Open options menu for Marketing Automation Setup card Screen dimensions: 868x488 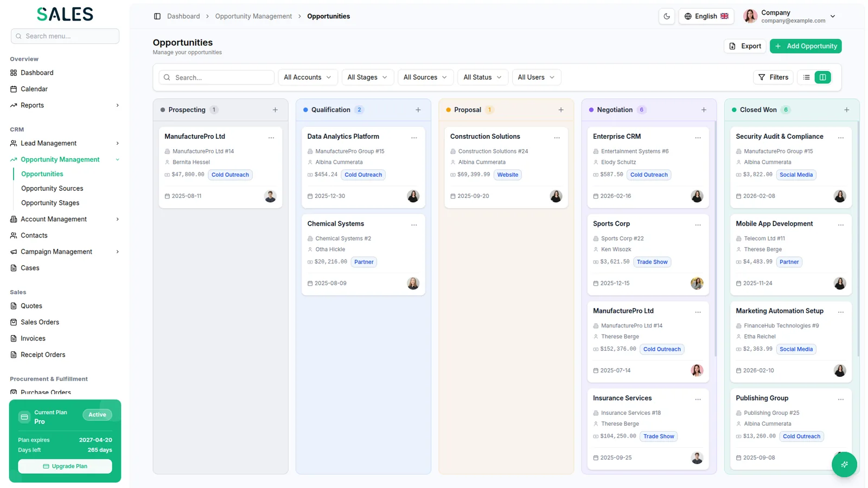pyautogui.click(x=841, y=312)
